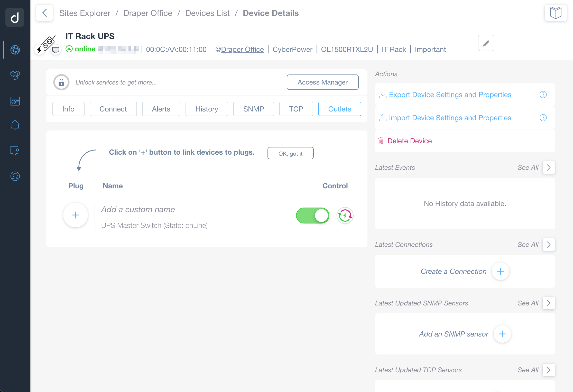Toggle the UPS Master Switch on/off
Viewport: 573px width, 392px height.
point(313,215)
